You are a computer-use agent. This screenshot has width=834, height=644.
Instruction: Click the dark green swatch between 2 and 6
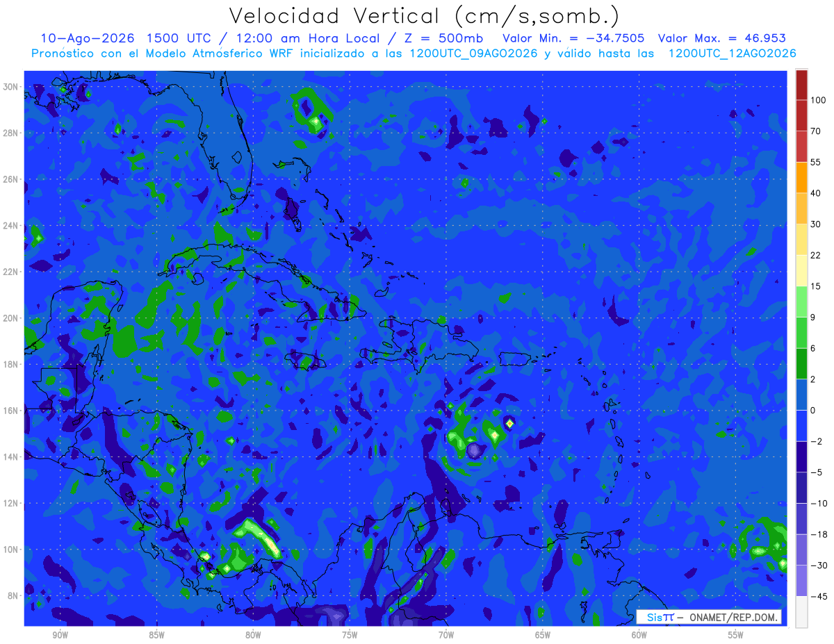[x=801, y=363]
